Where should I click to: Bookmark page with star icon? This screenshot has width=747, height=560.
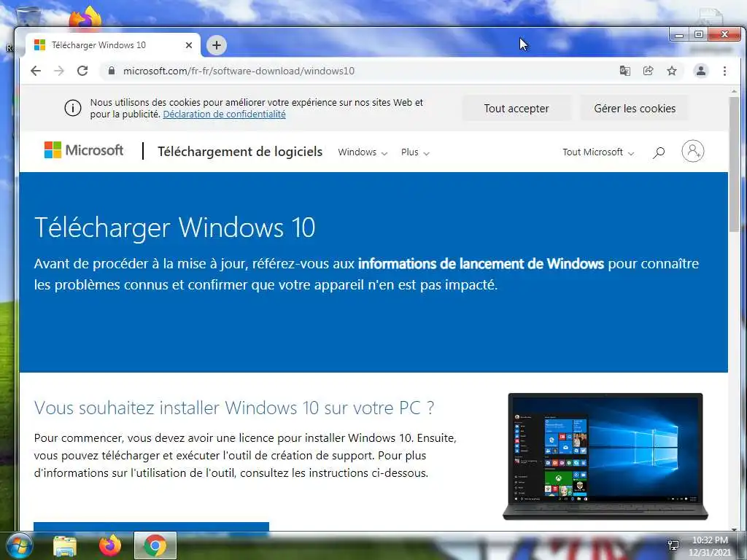click(x=672, y=71)
